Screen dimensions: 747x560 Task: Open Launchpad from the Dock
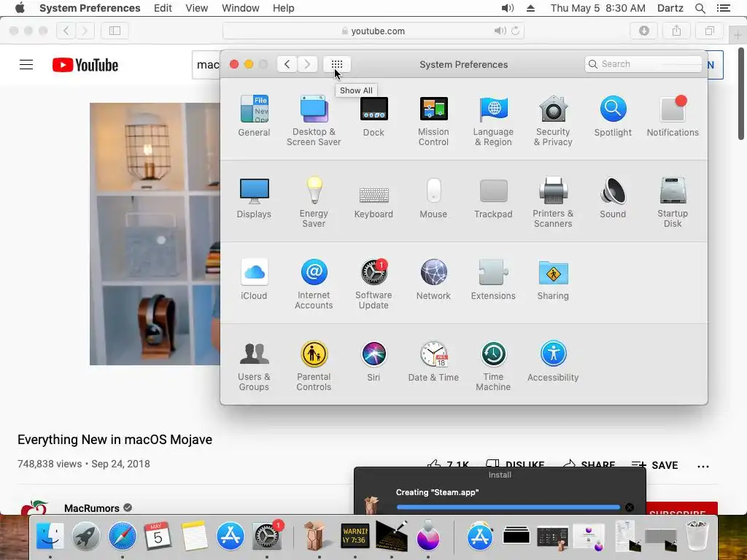(86, 536)
